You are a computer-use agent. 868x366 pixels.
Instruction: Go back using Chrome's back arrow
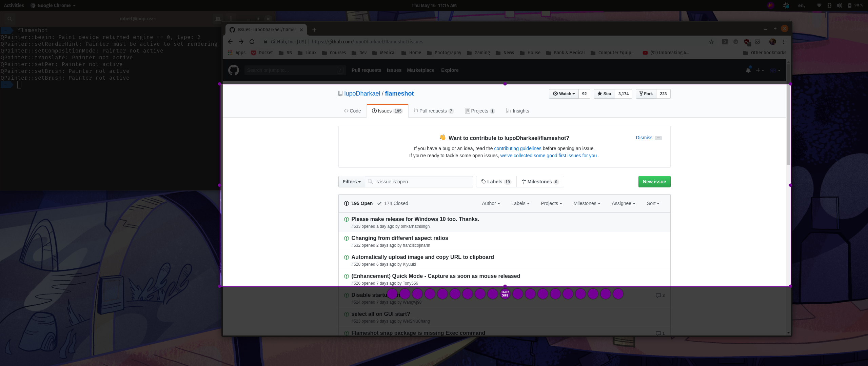(230, 42)
